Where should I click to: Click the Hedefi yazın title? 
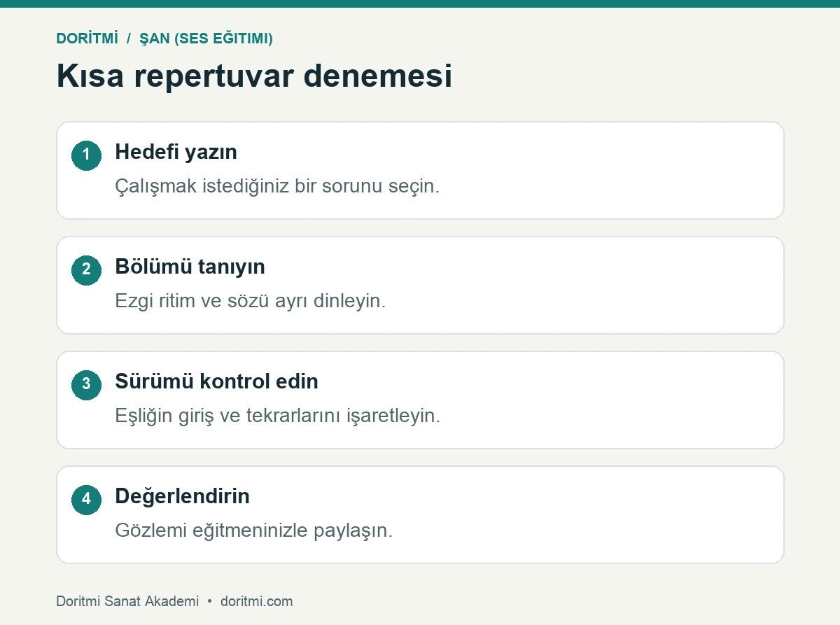(176, 152)
